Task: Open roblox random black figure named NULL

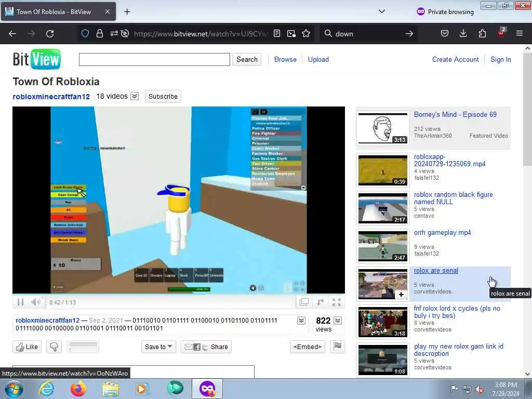Action: pos(453,198)
